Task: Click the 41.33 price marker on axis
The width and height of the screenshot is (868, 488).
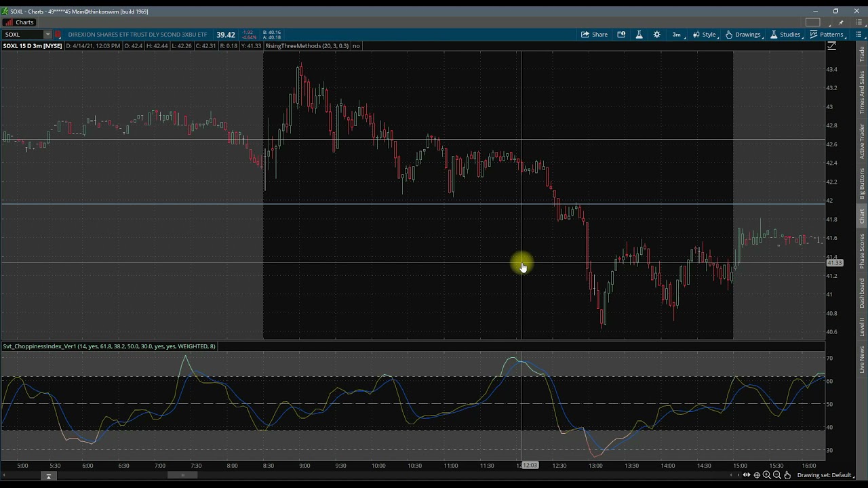Action: click(835, 263)
